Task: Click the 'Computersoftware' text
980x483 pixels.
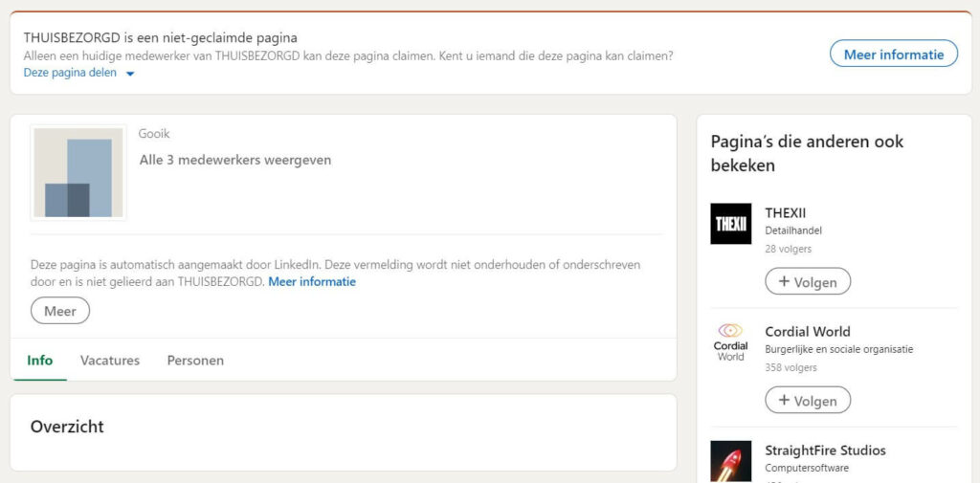Action: (807, 468)
